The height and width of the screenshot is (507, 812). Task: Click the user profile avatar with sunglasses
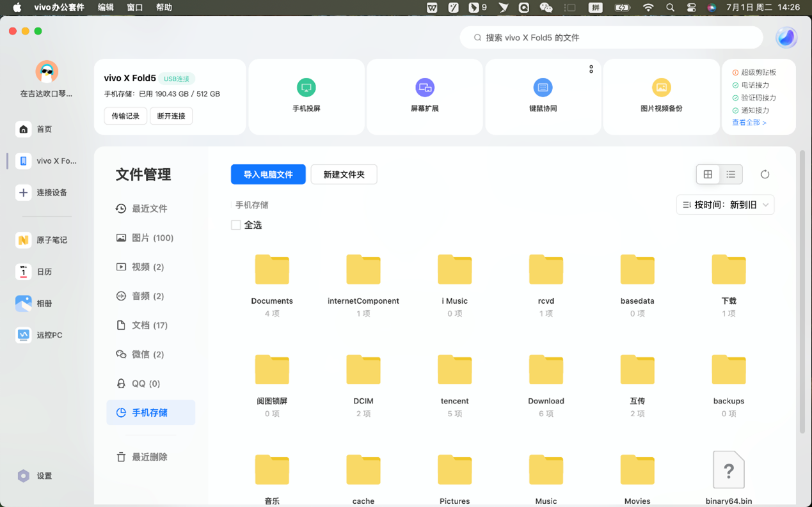47,72
